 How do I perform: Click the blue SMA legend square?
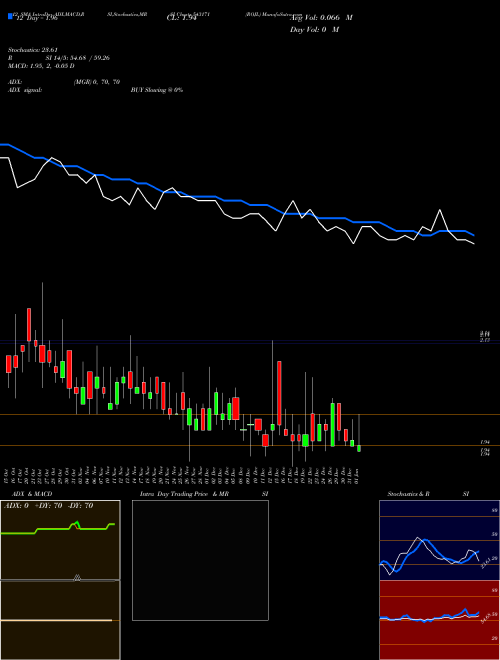pos(10,16)
